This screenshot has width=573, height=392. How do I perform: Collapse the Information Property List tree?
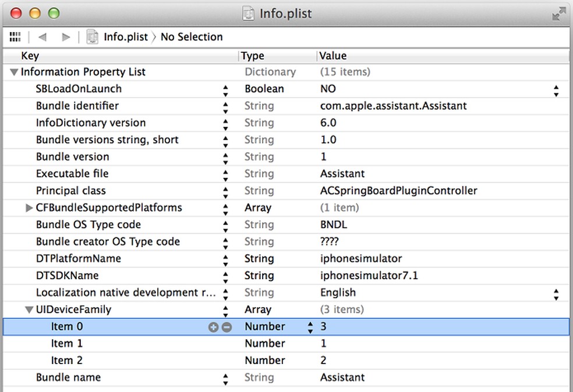tap(14, 72)
